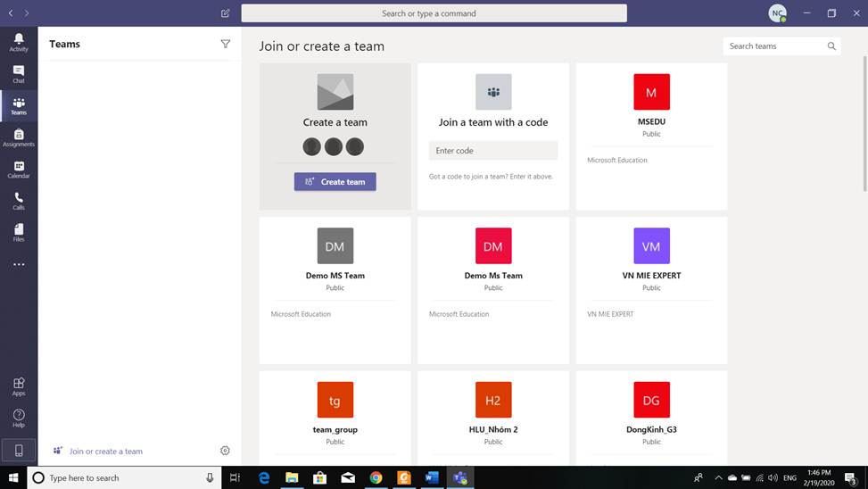Image resolution: width=868 pixels, height=489 pixels.
Task: Open Assignments in the left rail
Action: coord(19,137)
